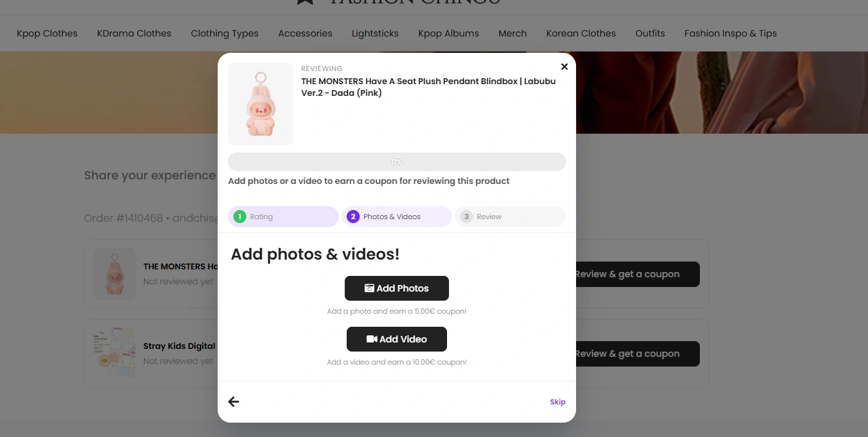This screenshot has width=868, height=437.
Task: Open the Accessories menu
Action: tap(305, 33)
